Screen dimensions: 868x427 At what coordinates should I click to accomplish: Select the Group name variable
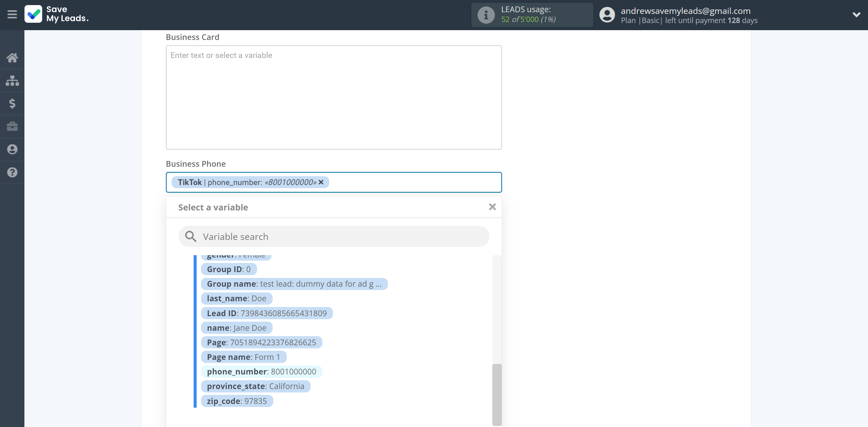pos(294,284)
